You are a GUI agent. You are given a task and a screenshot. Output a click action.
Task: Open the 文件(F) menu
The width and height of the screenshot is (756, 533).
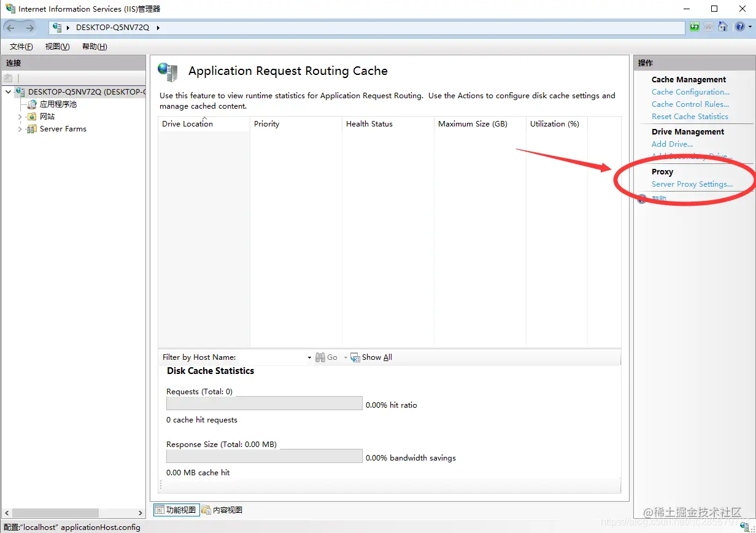21,47
